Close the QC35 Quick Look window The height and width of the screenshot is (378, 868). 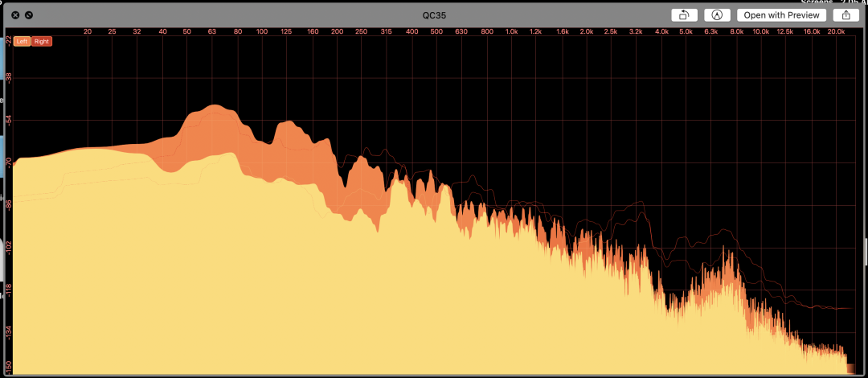coord(15,15)
